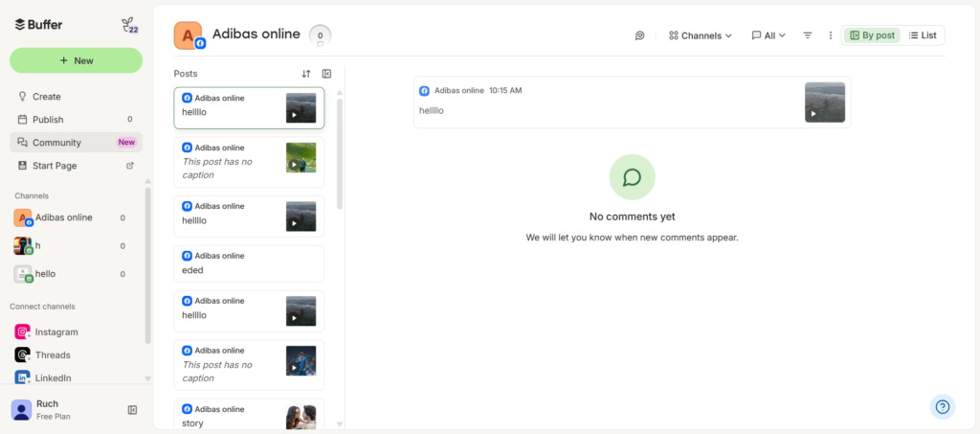Click the sidebar scroll down arrow

coord(147,378)
